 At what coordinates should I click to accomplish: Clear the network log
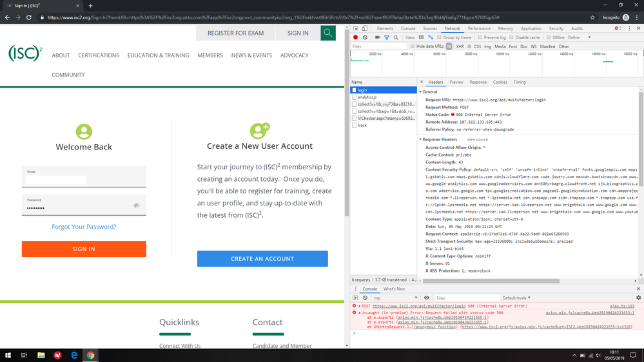(365, 37)
